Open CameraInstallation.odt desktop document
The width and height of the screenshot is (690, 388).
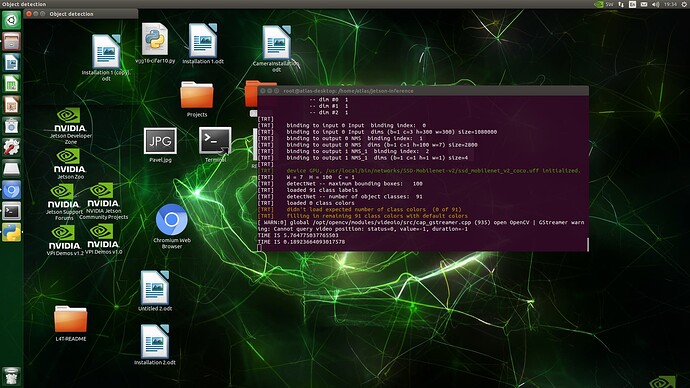(x=276, y=48)
